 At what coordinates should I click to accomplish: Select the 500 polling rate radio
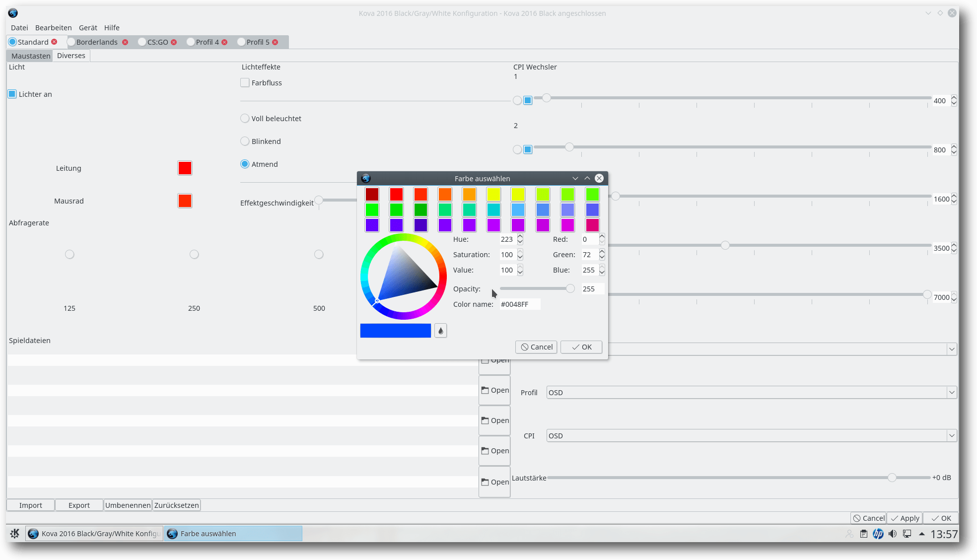319,254
